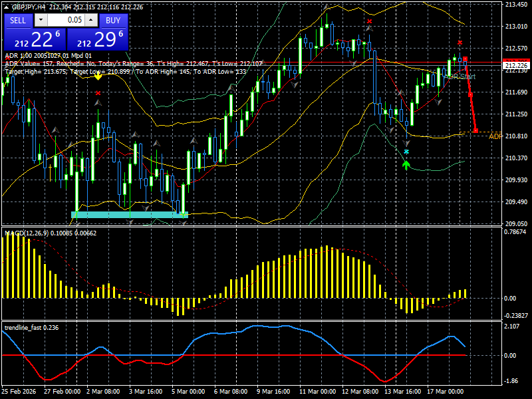Click the BUY button
Screen dimensions: 532x399
click(x=113, y=21)
